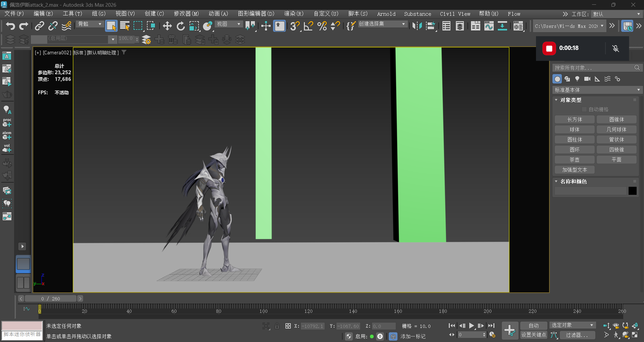Open the 编辑(E) menu
The height and width of the screenshot is (342, 644).
(x=43, y=14)
